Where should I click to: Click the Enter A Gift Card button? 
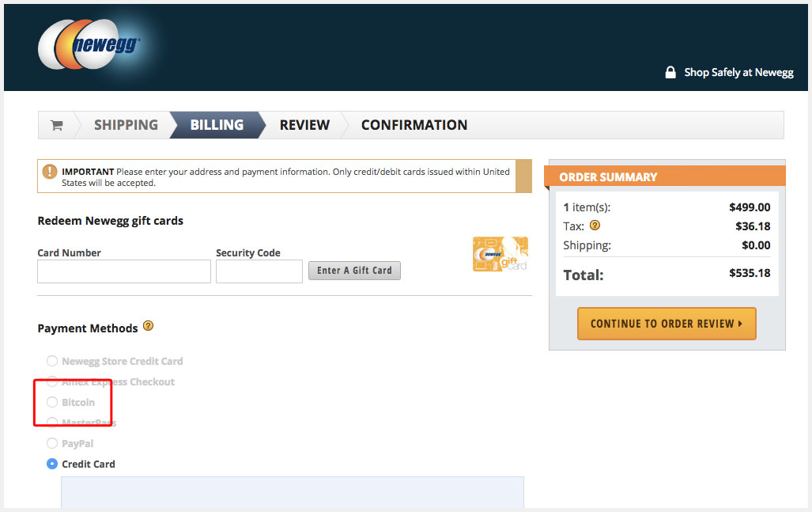pyautogui.click(x=354, y=271)
